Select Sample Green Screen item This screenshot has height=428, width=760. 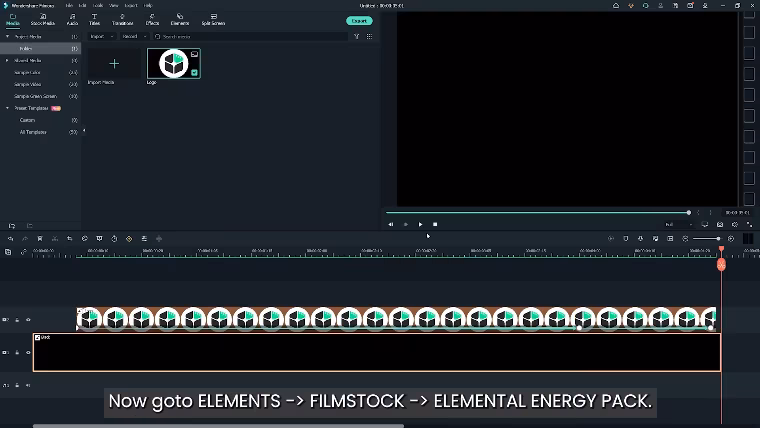coord(35,96)
